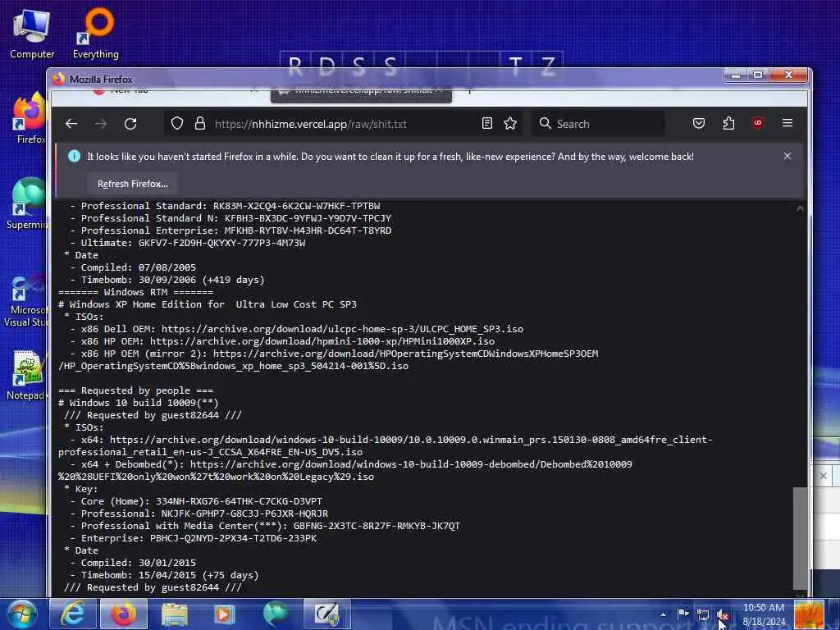Toggle reader view icon in address bar
The width and height of the screenshot is (840, 630).
486,123
